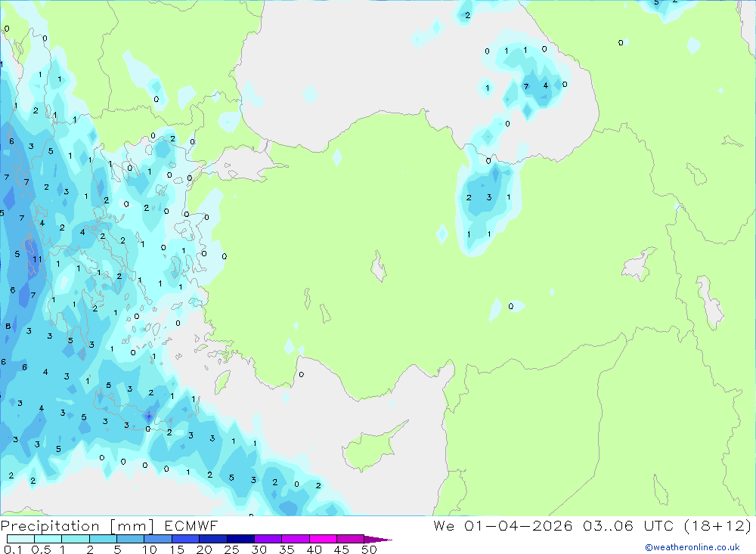Click the date 01-04-2026
The height and width of the screenshot is (554, 756).
tap(519, 526)
